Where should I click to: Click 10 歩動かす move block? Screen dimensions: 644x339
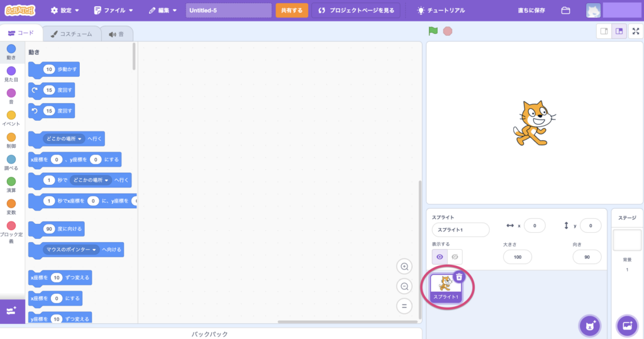[x=54, y=70]
